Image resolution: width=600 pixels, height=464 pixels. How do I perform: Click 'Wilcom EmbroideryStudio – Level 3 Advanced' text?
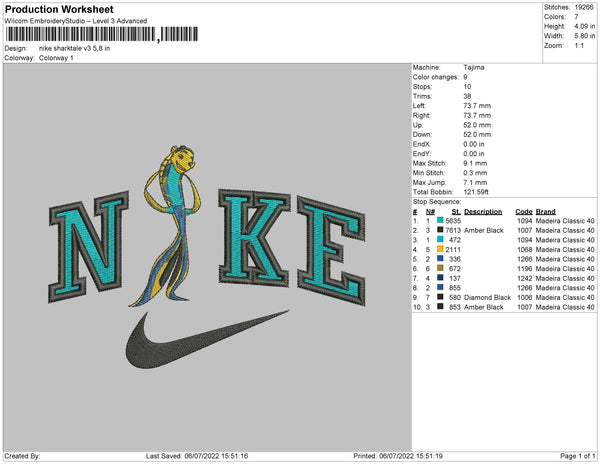76,21
